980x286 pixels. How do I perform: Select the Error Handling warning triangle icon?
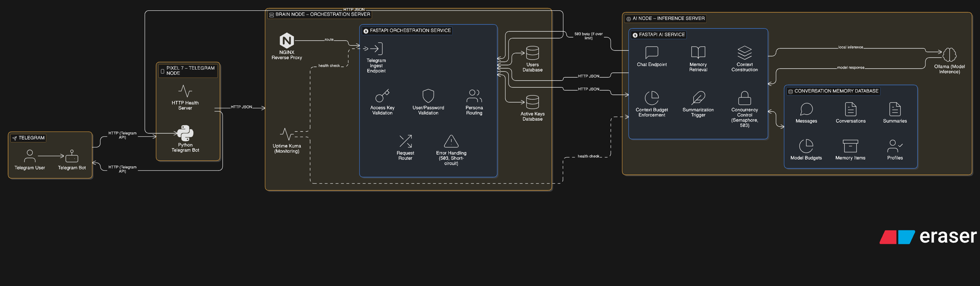(451, 141)
